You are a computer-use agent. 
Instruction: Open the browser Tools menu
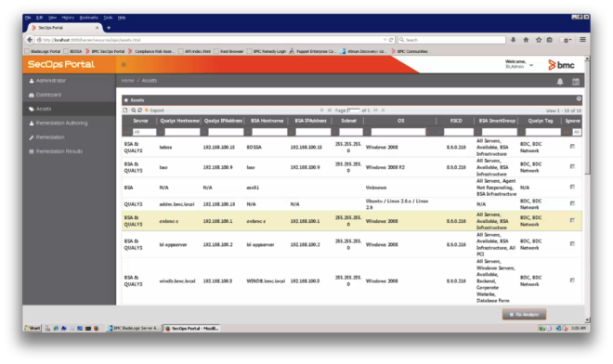pyautogui.click(x=108, y=18)
